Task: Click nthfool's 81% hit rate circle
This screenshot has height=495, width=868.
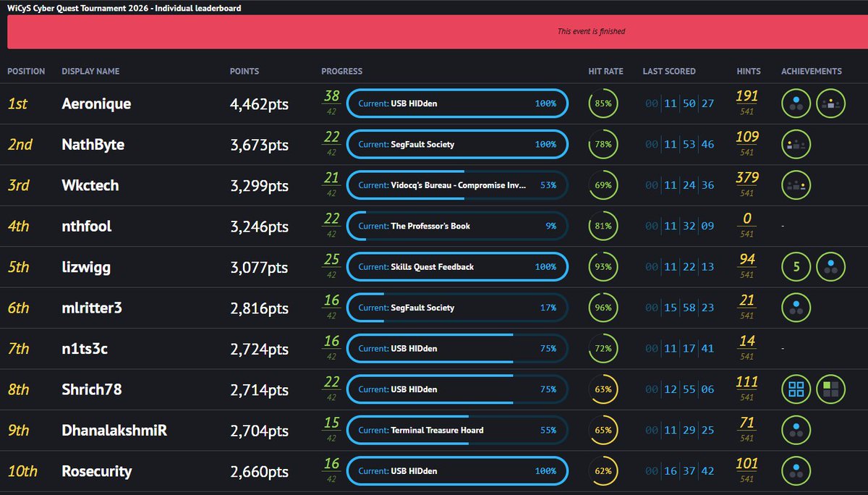Action: (x=603, y=226)
